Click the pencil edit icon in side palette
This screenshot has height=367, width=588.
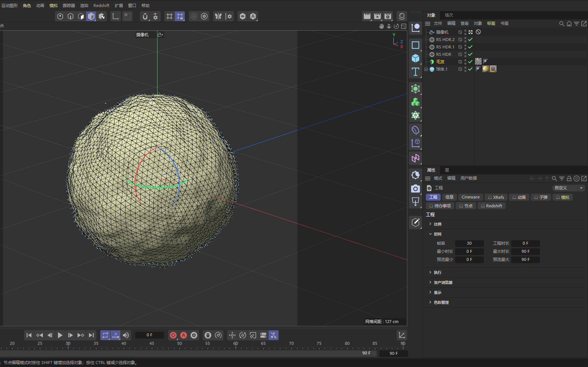tap(416, 222)
